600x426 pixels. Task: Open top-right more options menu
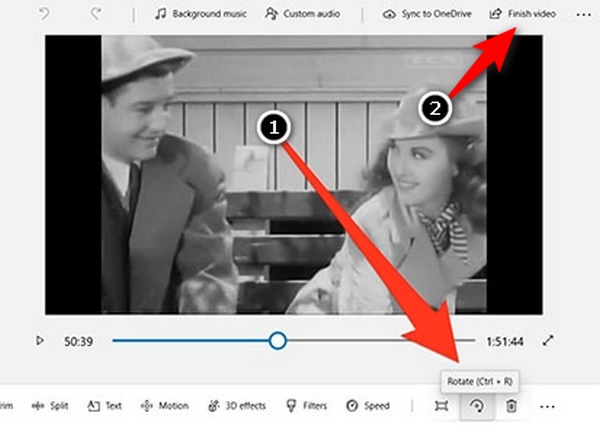pos(583,15)
